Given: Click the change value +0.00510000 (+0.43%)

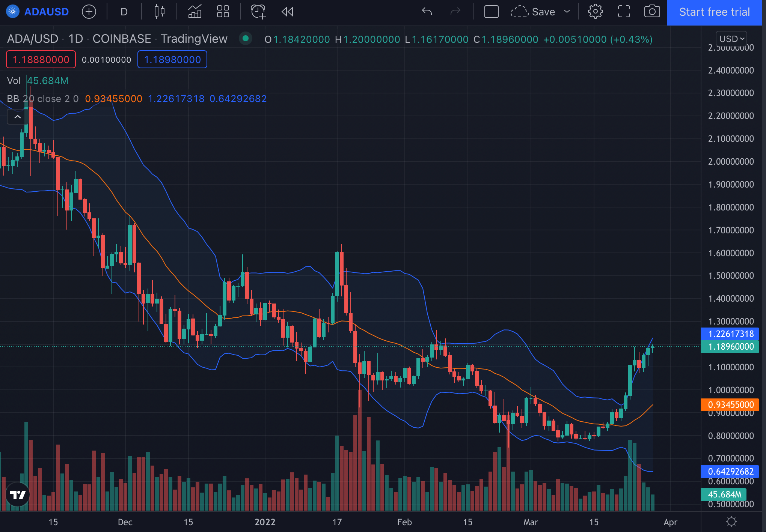Looking at the screenshot, I should 598,39.
